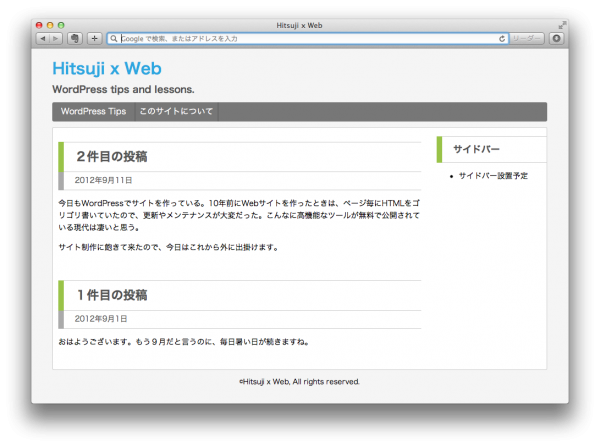Screen dimensions: 600x447
Task: Click the リーダー reader button
Action: (x=527, y=39)
